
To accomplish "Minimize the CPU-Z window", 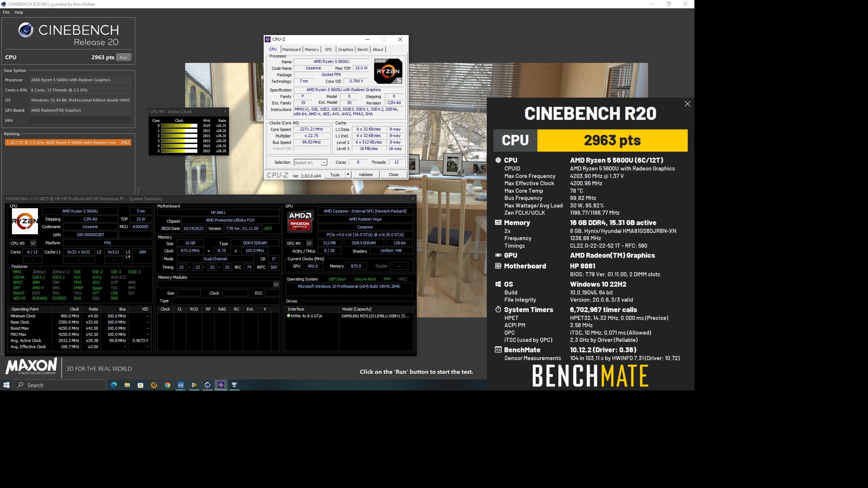I will point(367,39).
